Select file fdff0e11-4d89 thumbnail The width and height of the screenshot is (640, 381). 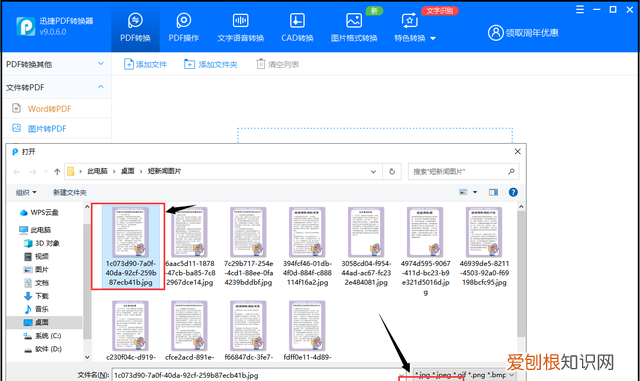[307, 326]
